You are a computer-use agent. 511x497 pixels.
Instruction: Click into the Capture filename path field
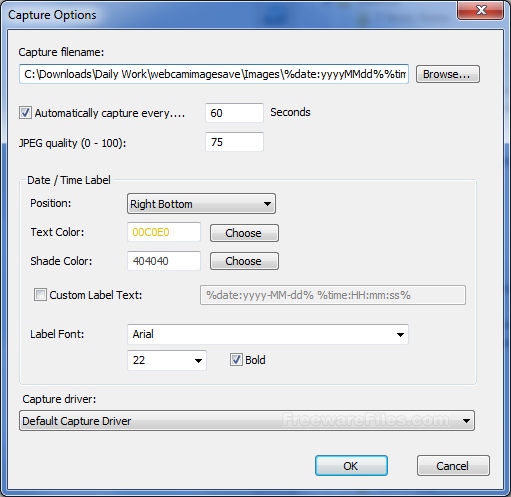click(214, 74)
